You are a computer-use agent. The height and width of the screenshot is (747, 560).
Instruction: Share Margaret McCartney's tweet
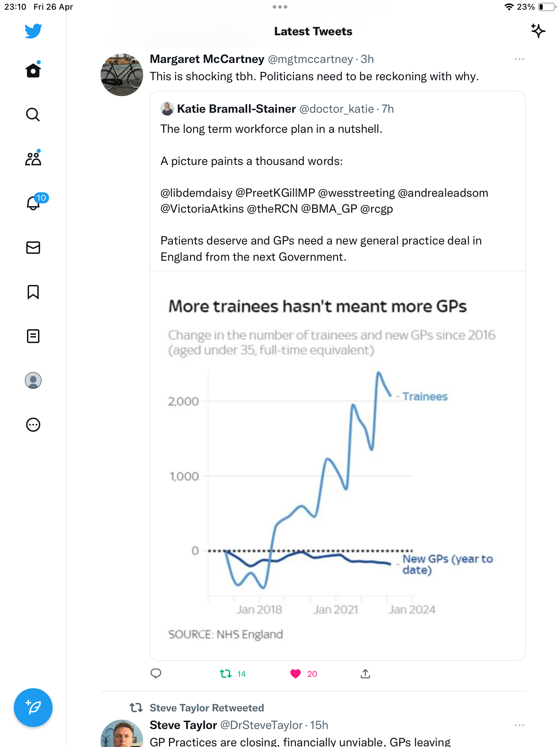[365, 673]
